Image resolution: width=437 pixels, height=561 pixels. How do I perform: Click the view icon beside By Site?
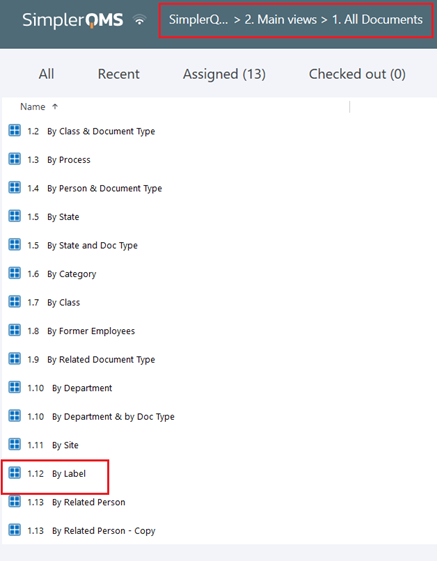click(15, 444)
